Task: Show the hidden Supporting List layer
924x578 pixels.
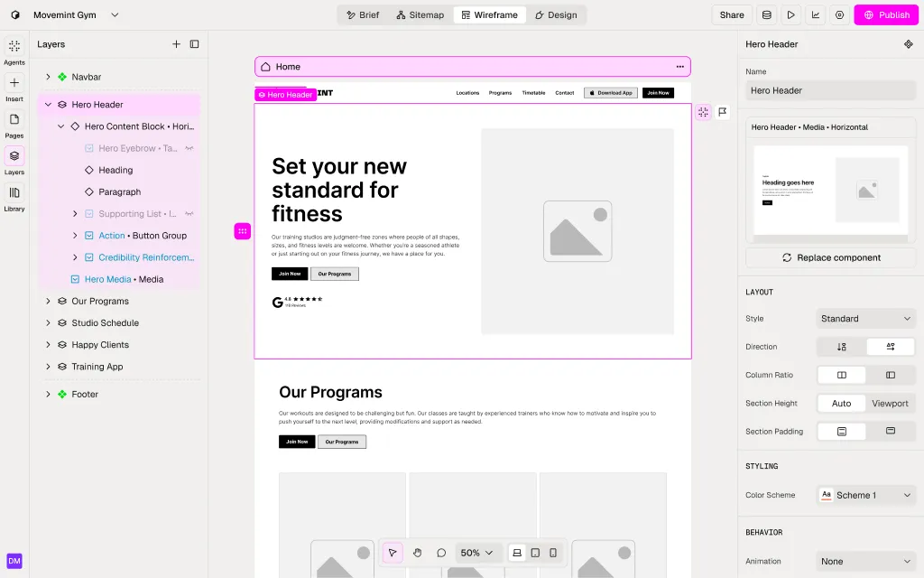Action: [189, 214]
